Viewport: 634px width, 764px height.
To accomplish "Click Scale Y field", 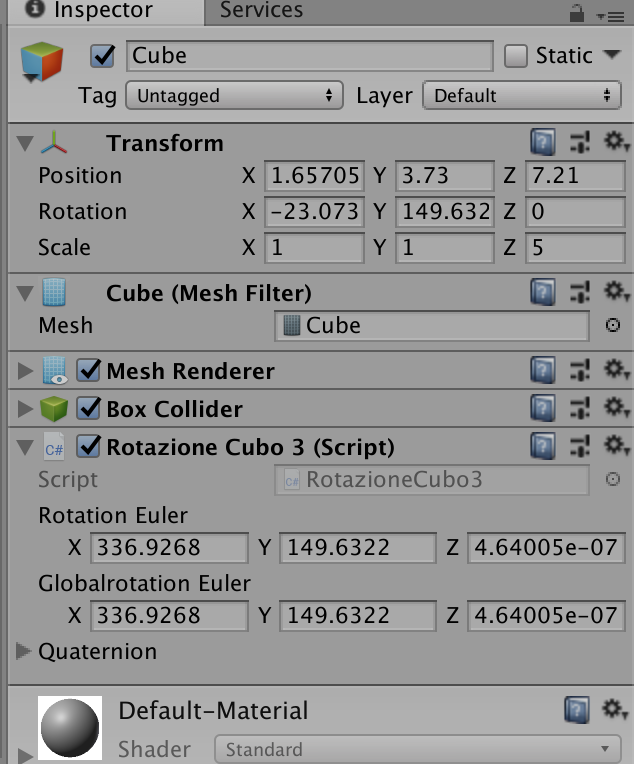I will (x=444, y=248).
